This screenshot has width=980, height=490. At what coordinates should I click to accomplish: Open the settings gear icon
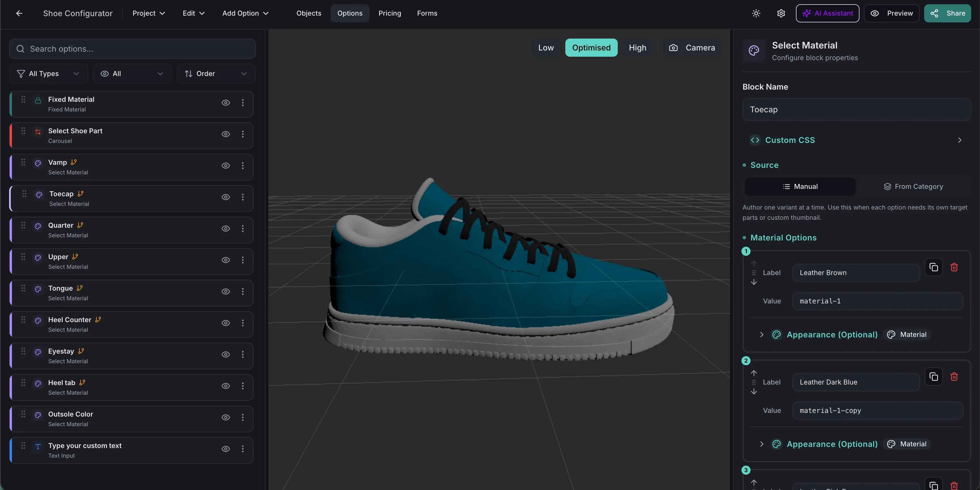tap(781, 13)
